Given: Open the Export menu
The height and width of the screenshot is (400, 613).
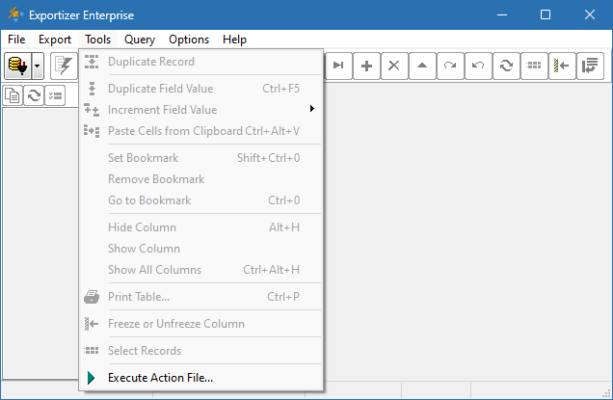Looking at the screenshot, I should pos(55,39).
